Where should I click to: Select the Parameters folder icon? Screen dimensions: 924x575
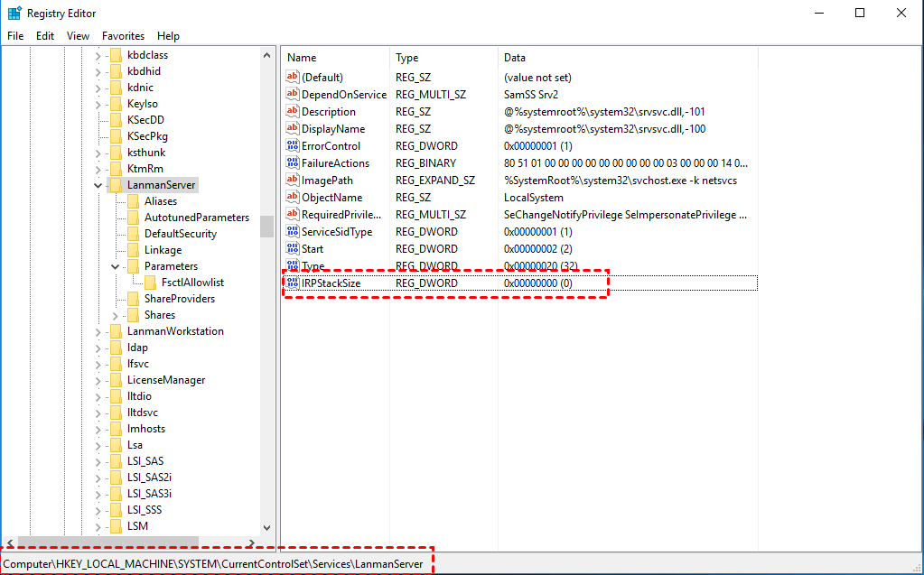coord(133,266)
